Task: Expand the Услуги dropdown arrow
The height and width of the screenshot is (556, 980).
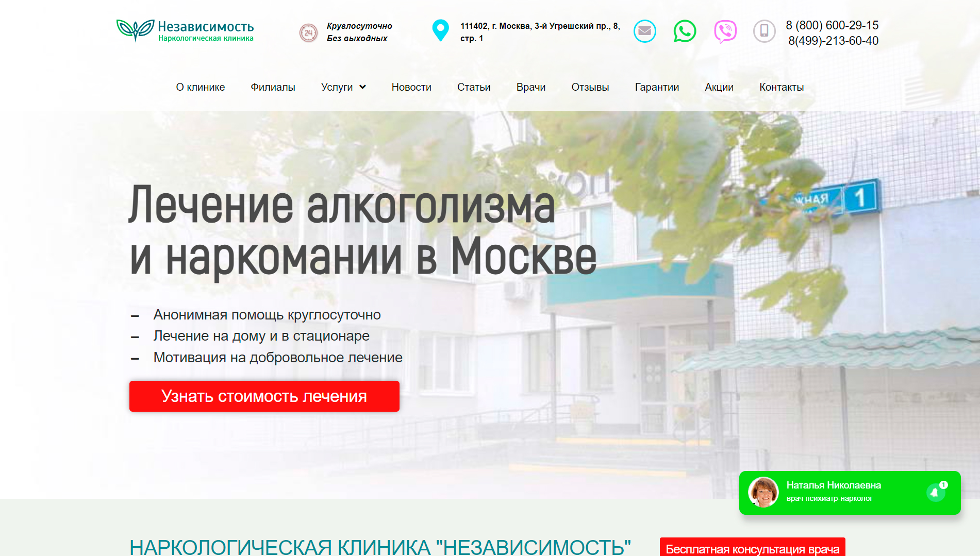Action: (363, 87)
